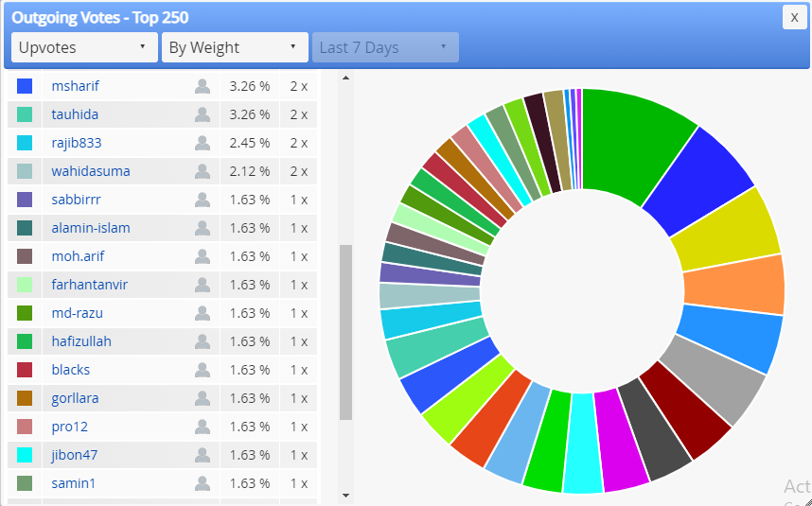Open the Upvotes dropdown
Image resolution: width=812 pixels, height=506 pixels.
(84, 47)
